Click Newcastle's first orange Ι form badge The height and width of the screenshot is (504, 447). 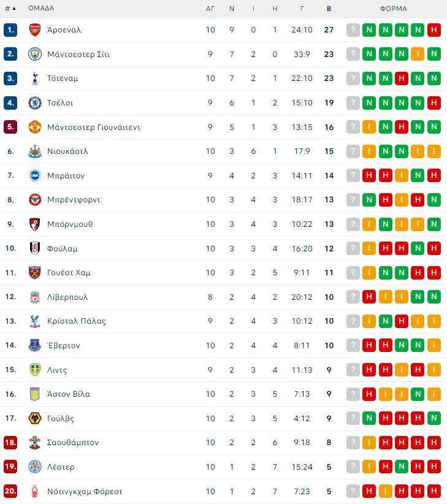[x=369, y=151]
